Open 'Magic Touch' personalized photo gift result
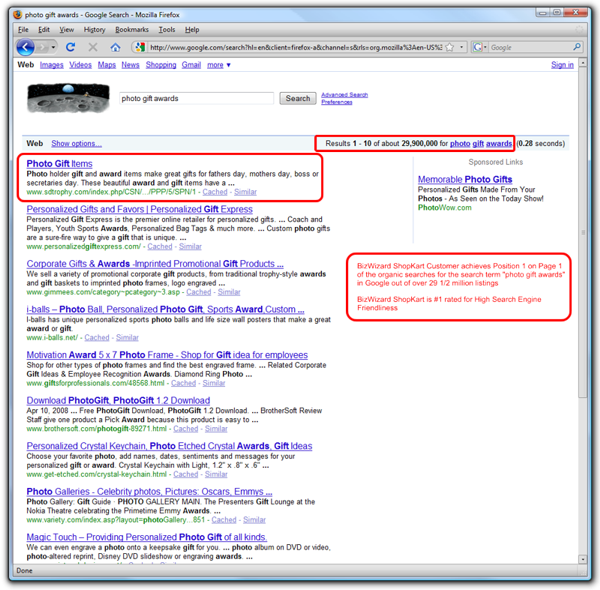 click(x=147, y=537)
